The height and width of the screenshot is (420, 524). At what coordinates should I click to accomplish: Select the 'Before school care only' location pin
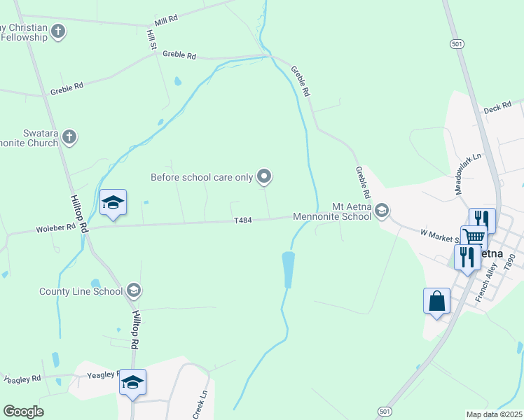pyautogui.click(x=264, y=176)
